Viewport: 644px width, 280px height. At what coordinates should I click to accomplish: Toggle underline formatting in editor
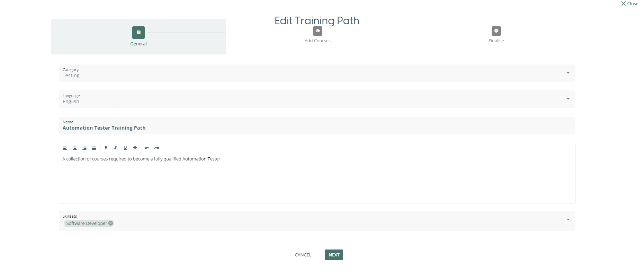[125, 148]
